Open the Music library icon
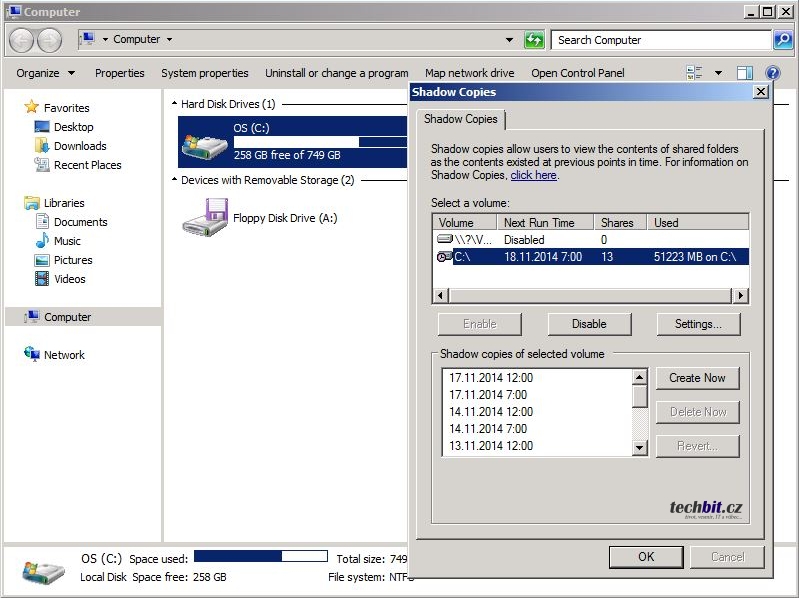Screen dimensions: 799x598 click(x=42, y=241)
